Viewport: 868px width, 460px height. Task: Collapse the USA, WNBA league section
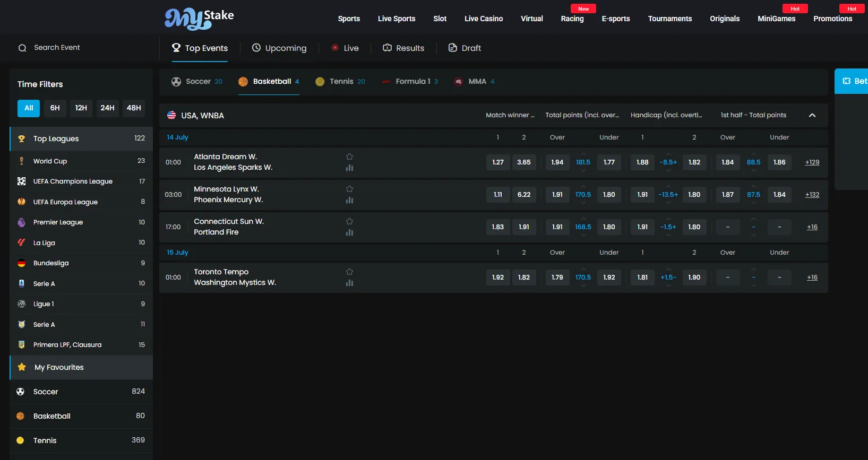click(812, 115)
